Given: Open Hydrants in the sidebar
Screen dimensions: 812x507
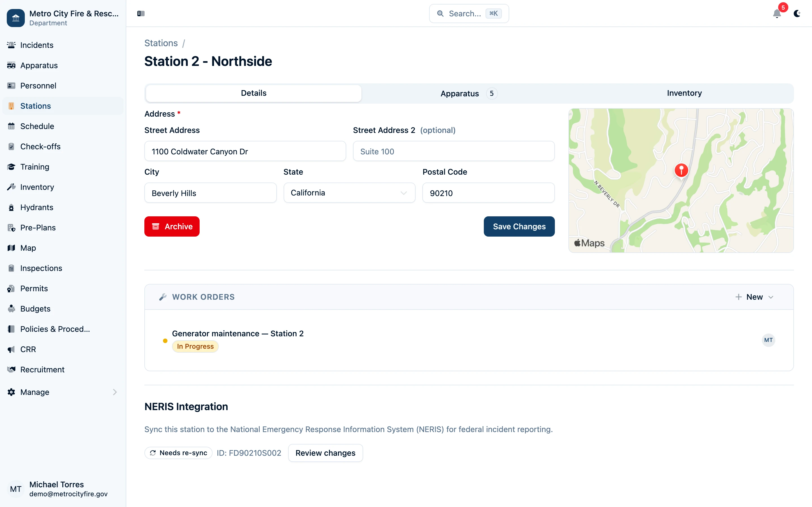Looking at the screenshot, I should (x=37, y=207).
